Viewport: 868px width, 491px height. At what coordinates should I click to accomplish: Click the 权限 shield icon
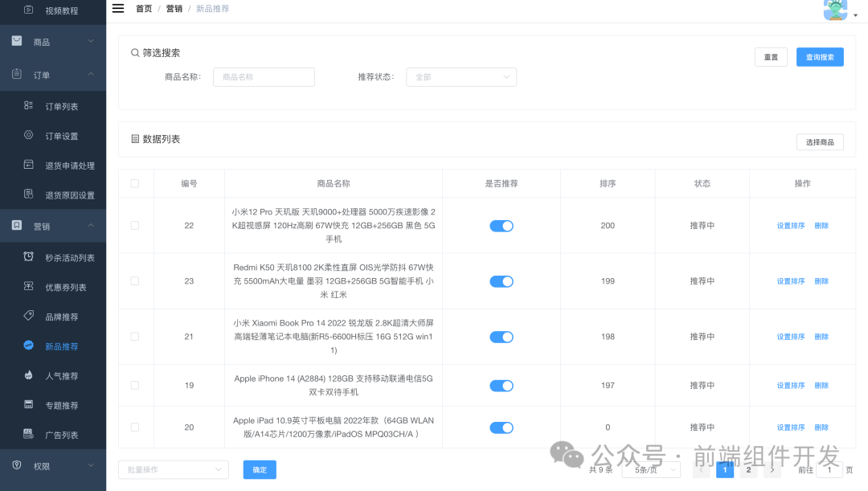tap(17, 465)
